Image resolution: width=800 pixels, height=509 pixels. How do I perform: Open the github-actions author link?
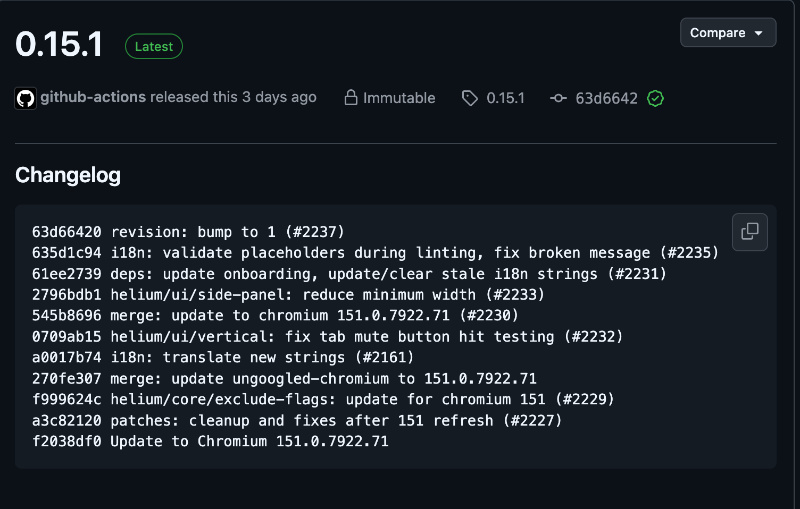93,97
